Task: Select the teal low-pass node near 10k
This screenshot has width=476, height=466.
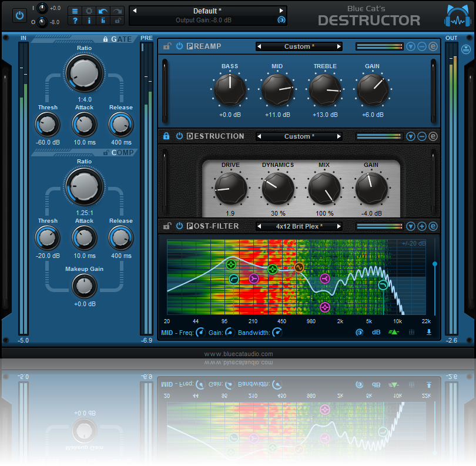Action: pyautogui.click(x=383, y=285)
